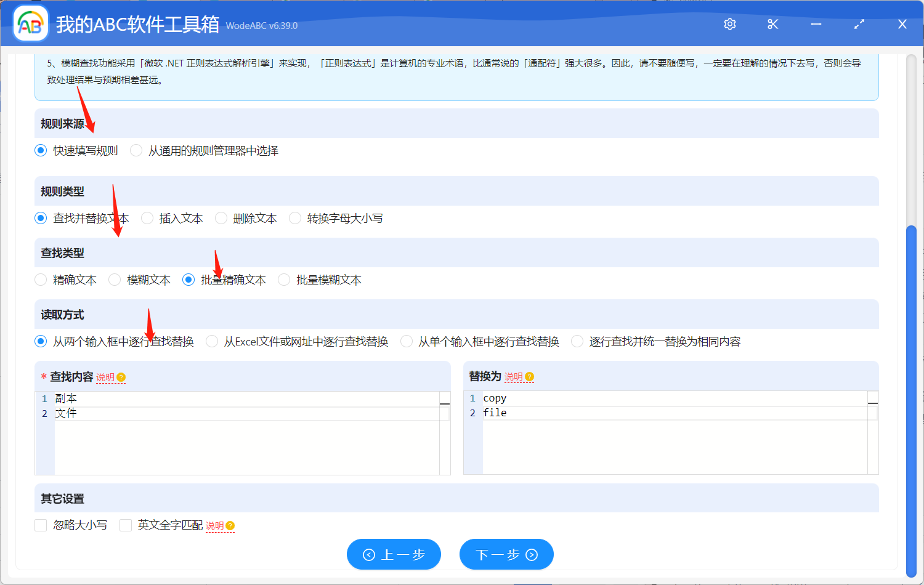
Task: Click the scissors icon in the title bar
Action: pos(772,24)
